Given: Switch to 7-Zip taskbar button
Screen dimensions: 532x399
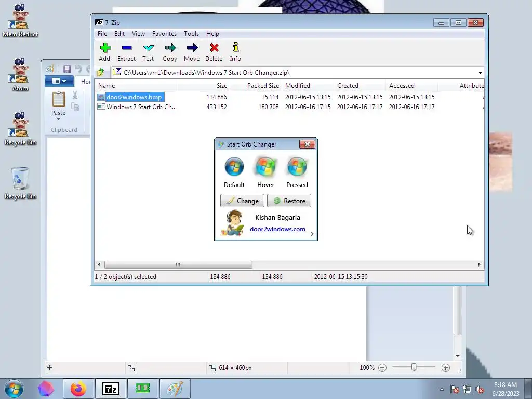Looking at the screenshot, I should click(111, 389).
